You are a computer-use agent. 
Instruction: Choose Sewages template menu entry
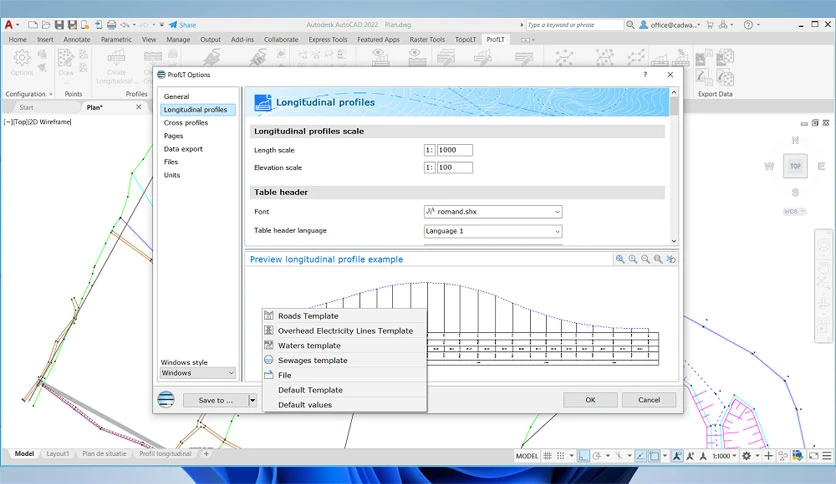point(344,361)
